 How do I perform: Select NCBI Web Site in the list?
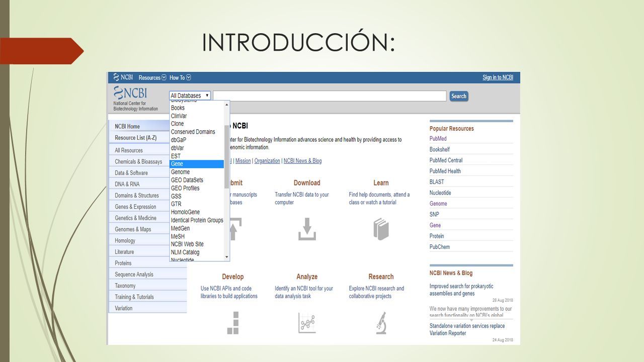tap(197, 244)
